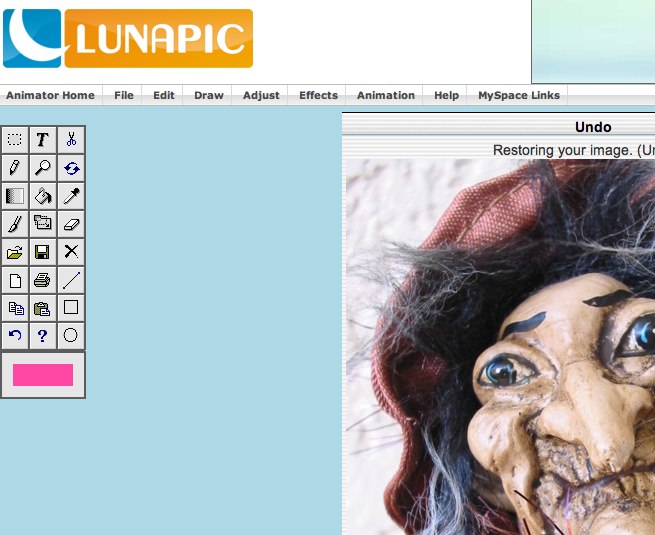Select the Text tool
Image resolution: width=655 pixels, height=535 pixels.
click(x=43, y=139)
